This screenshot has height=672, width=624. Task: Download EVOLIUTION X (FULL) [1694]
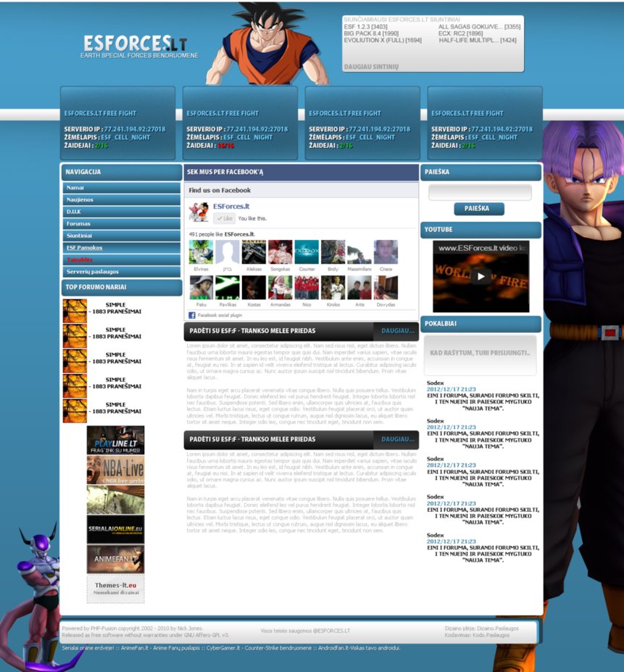383,41
